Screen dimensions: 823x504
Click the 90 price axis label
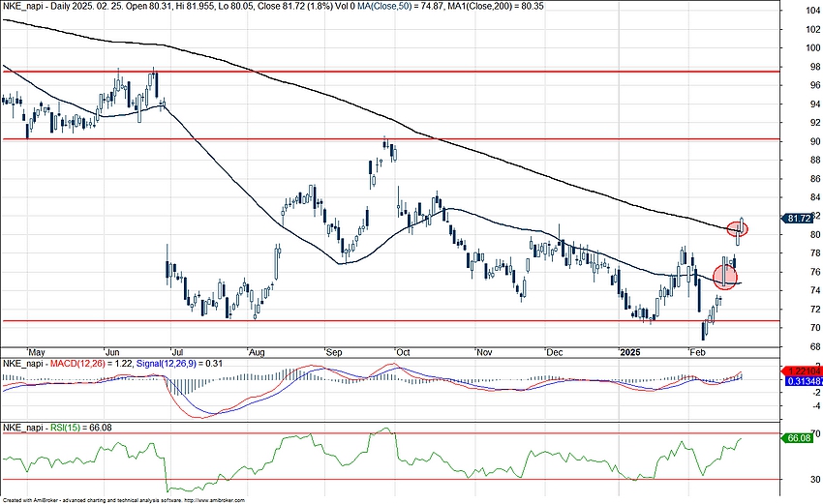tap(815, 141)
